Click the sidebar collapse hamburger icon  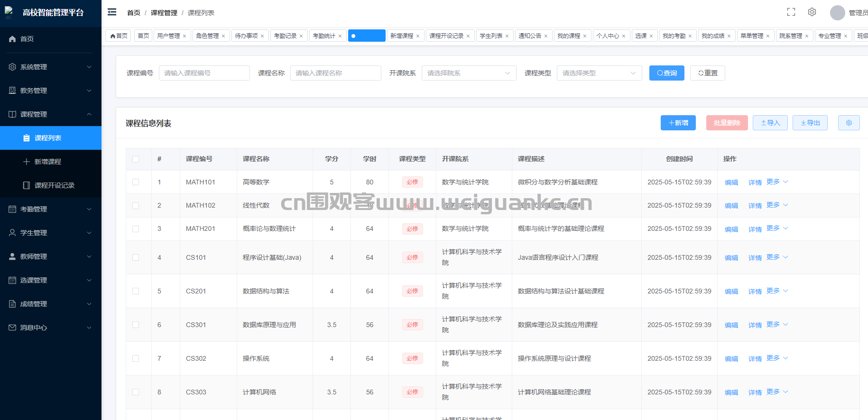pos(112,12)
